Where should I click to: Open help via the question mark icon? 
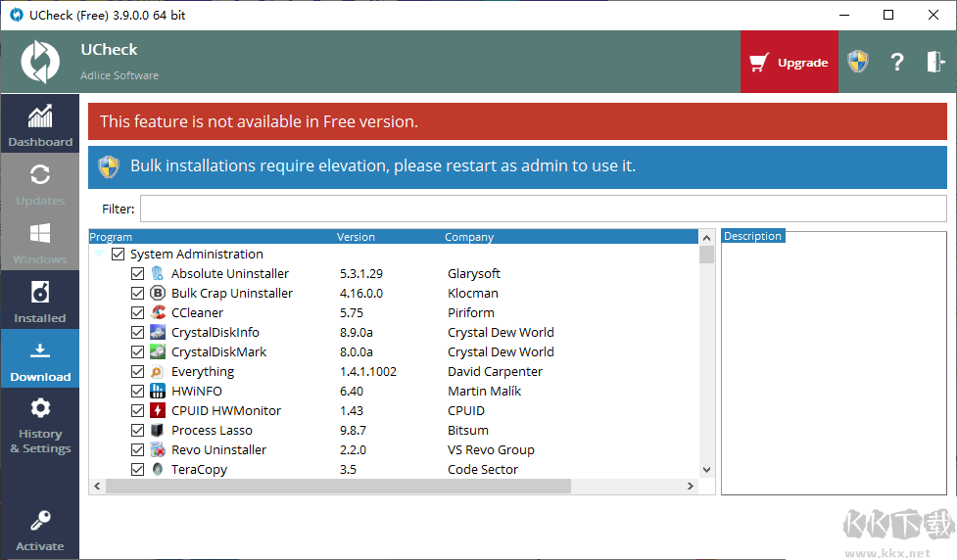click(x=896, y=62)
